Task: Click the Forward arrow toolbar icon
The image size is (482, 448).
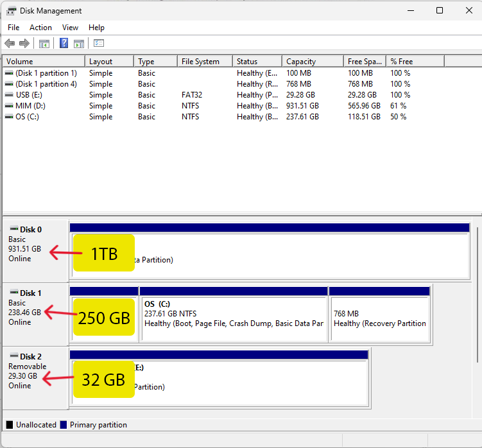Action: click(x=24, y=44)
